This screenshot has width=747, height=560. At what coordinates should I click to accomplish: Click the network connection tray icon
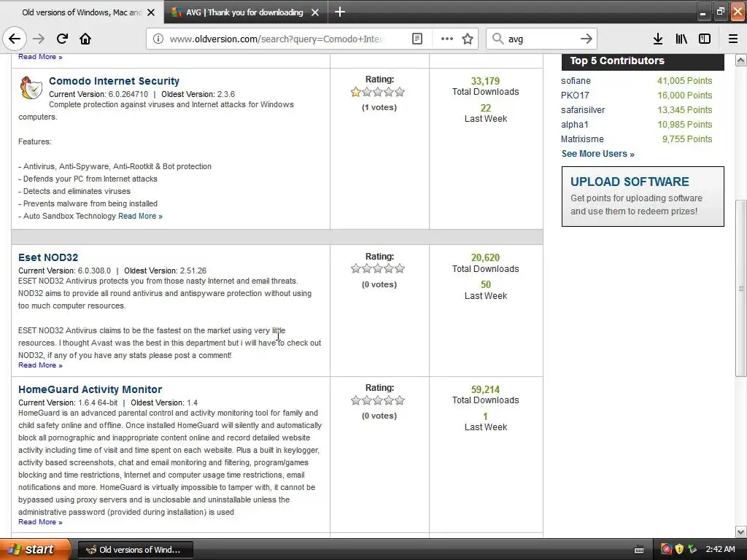692,550
